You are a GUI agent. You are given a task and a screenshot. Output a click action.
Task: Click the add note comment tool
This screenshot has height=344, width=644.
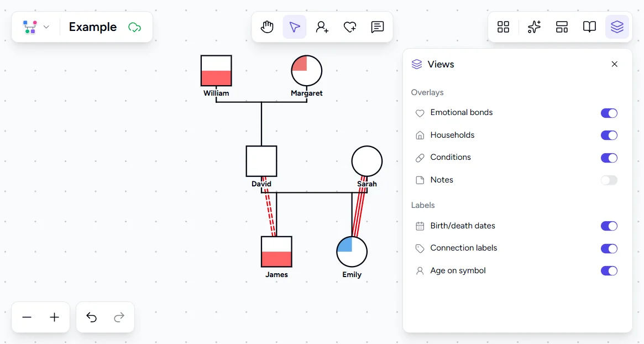(x=377, y=27)
